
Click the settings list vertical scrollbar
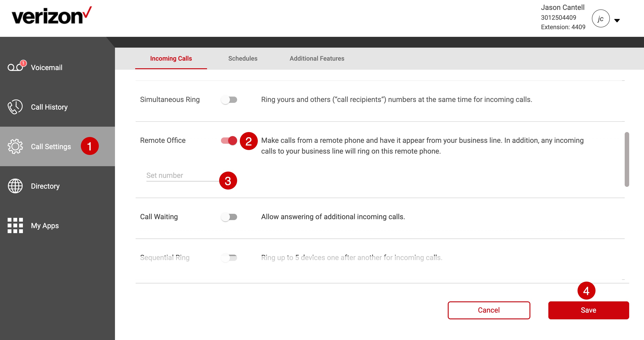627,159
